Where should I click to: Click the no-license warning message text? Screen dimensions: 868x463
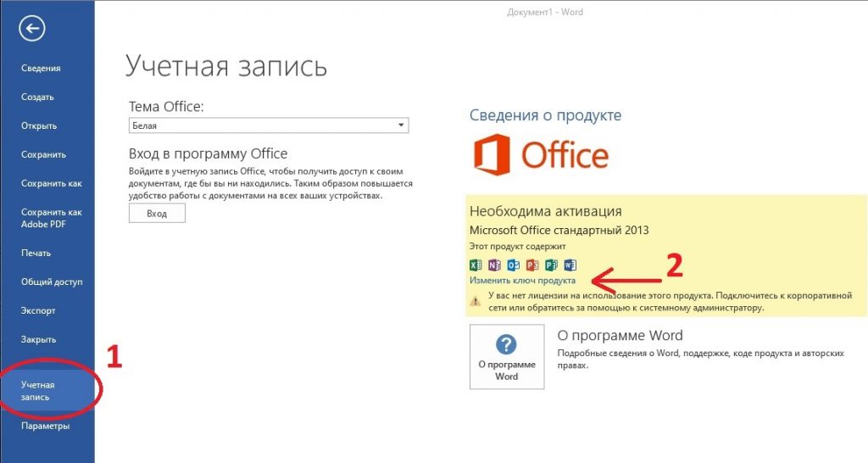(x=670, y=301)
